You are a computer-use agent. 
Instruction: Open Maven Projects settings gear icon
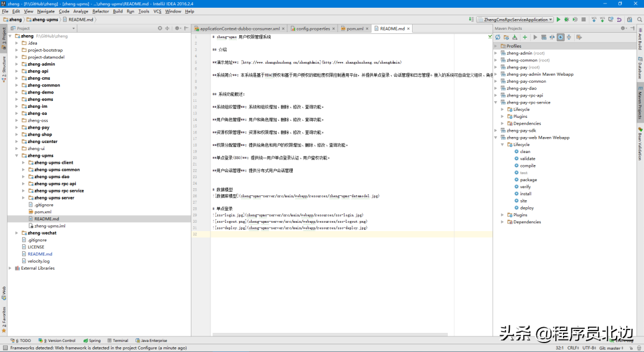579,37
